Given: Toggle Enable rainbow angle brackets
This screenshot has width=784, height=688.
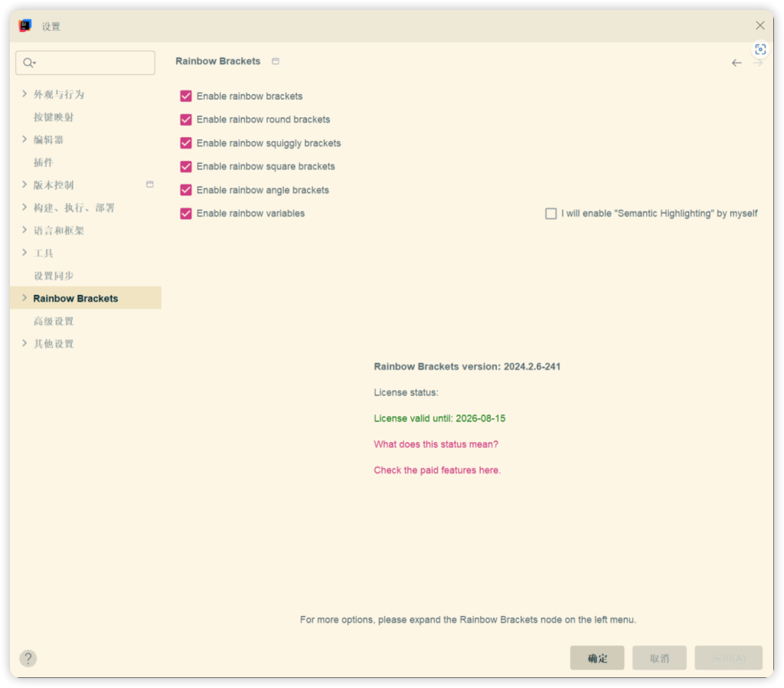Looking at the screenshot, I should [186, 190].
